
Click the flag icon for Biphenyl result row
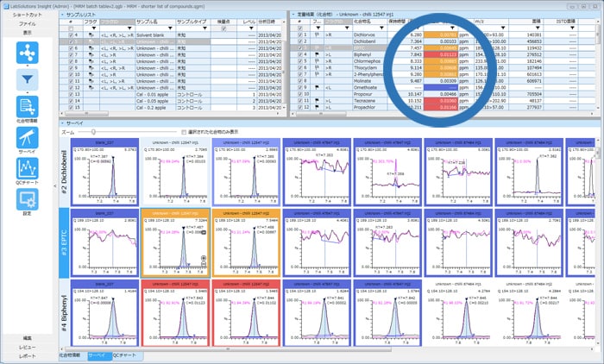click(318, 54)
